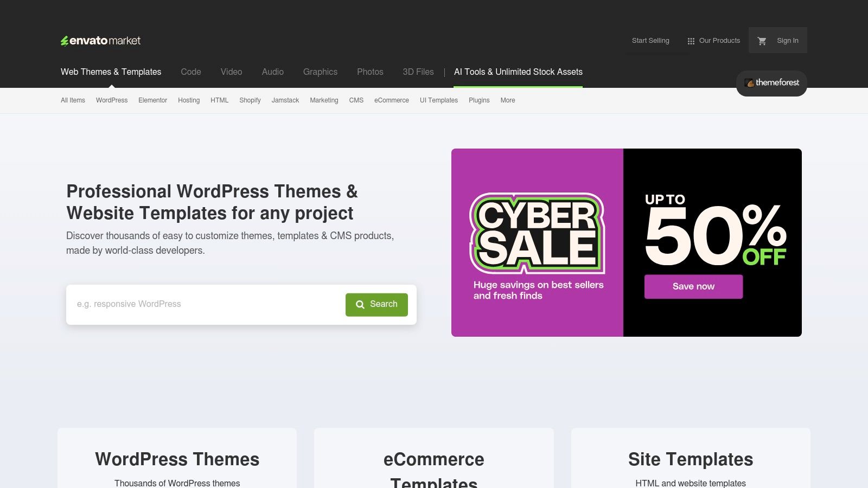Switch to the Graphics category
The height and width of the screenshot is (488, 868).
pos(320,72)
